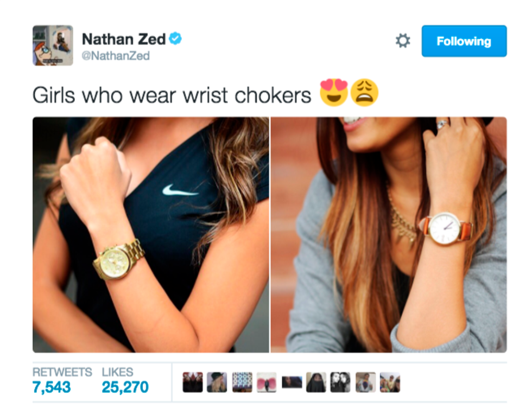The height and width of the screenshot is (416, 532).
Task: Click the second liker avatar with hat
Action: coord(217,382)
